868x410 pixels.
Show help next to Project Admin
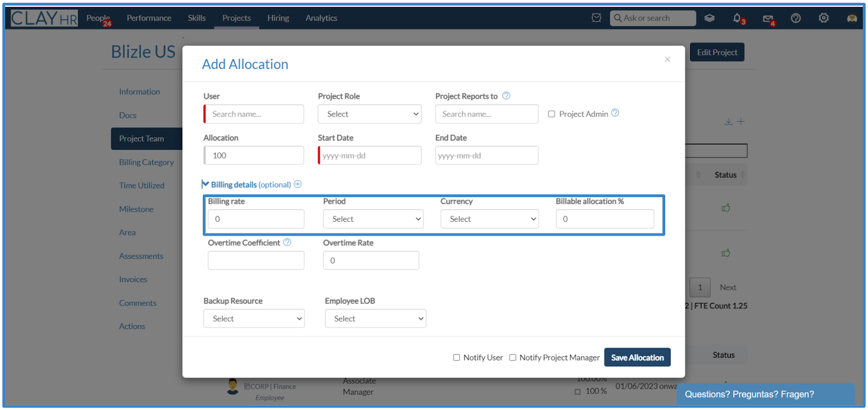click(x=615, y=113)
